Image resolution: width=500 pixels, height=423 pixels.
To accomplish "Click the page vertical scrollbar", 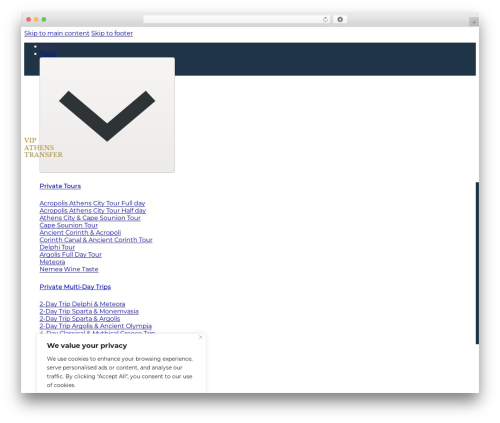I will 477,263.
